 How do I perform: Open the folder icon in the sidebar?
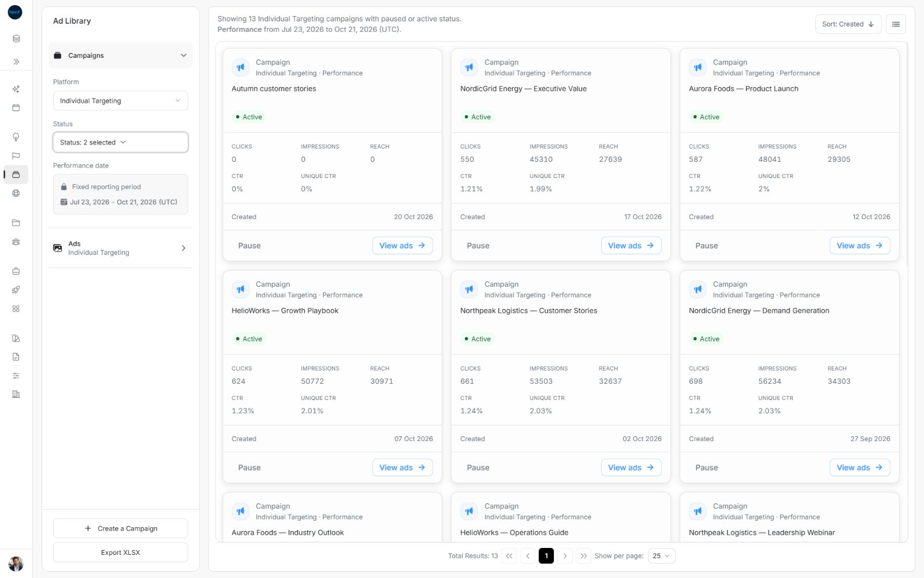point(16,223)
